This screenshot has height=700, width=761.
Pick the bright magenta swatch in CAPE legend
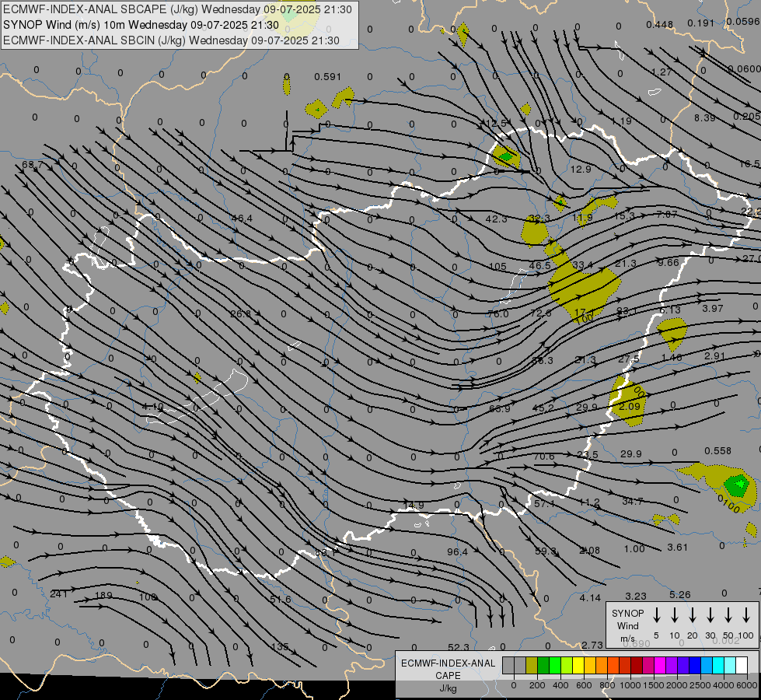click(x=660, y=666)
